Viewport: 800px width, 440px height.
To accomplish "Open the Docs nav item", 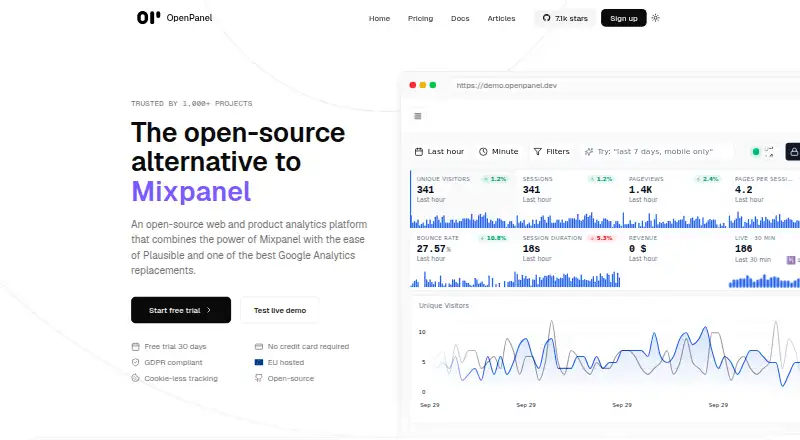I will point(460,18).
